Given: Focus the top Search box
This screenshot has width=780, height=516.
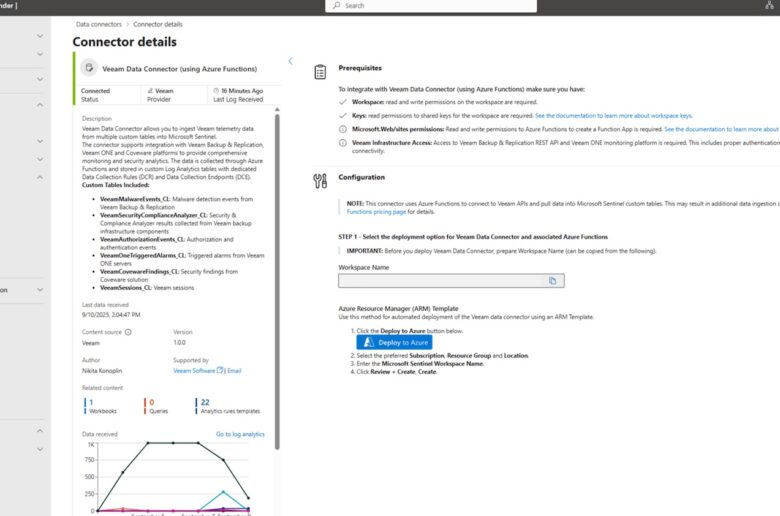Looking at the screenshot, I should click(430, 6).
